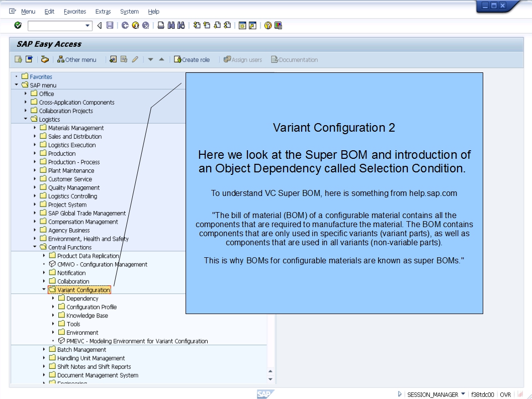Click the Back triangle icon in toolbar
This screenshot has height=399, width=532.
pyautogui.click(x=100, y=26)
